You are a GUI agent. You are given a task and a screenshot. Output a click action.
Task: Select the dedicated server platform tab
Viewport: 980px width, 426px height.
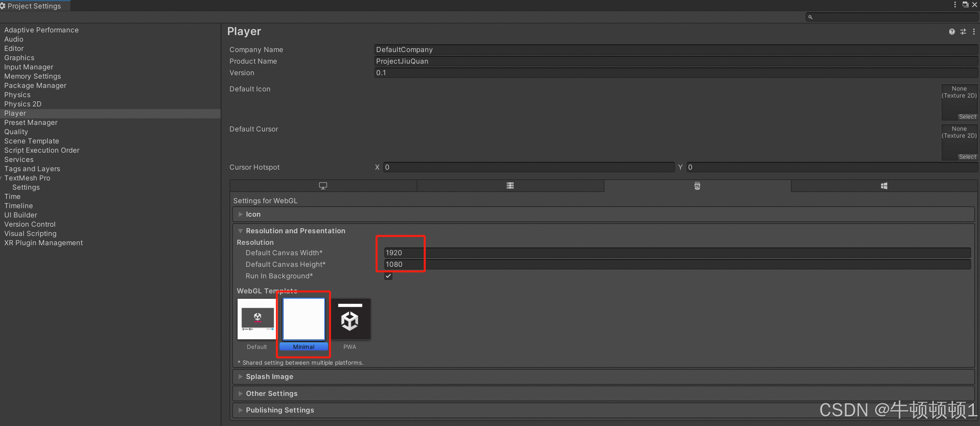(510, 186)
